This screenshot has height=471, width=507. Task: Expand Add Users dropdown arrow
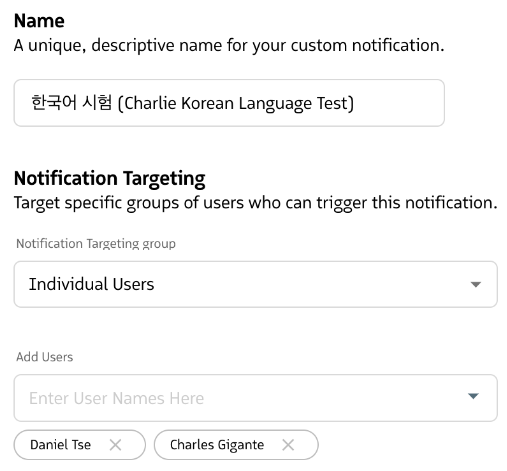pos(473,396)
